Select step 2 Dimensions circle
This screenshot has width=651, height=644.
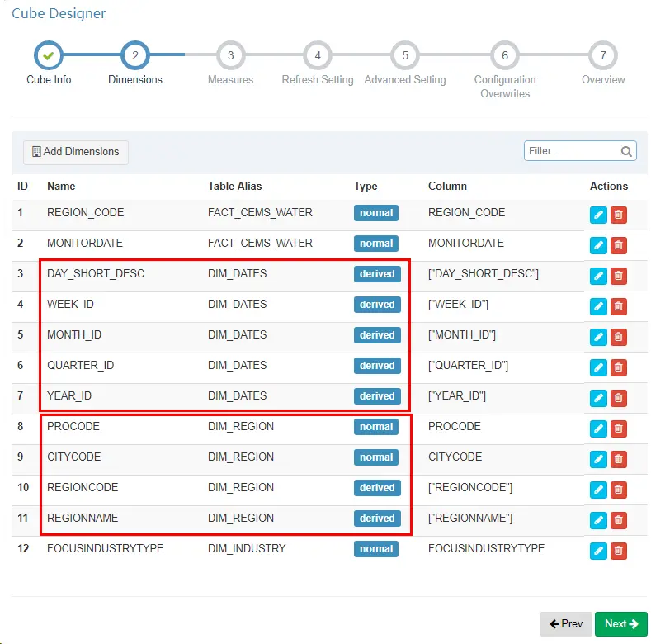135,55
